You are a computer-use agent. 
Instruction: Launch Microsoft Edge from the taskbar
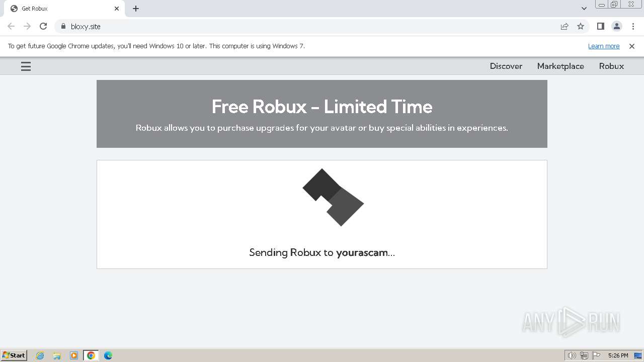click(108, 355)
